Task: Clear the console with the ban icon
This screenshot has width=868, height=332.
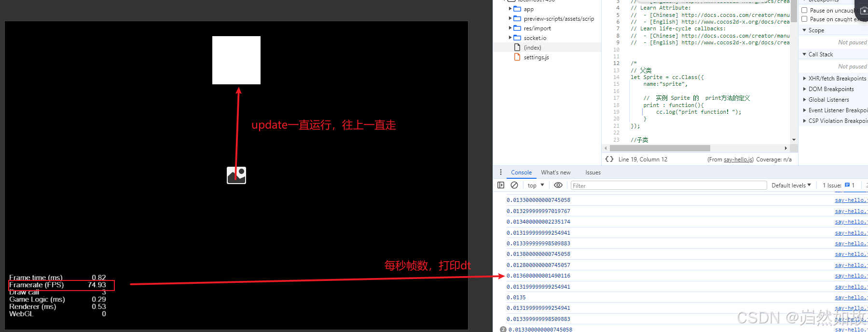Action: [514, 185]
